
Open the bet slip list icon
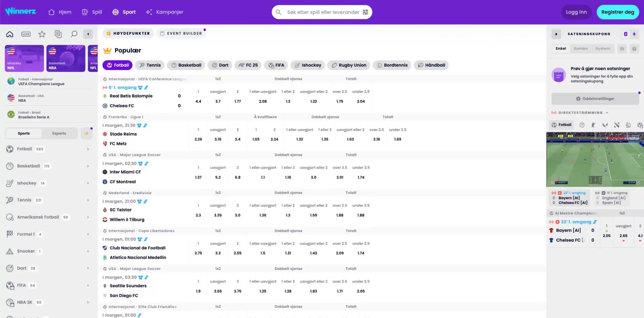tap(625, 34)
